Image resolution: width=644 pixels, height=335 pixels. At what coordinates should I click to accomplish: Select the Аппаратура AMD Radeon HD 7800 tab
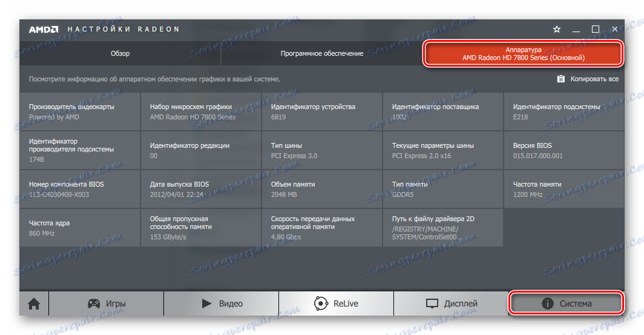[x=523, y=54]
